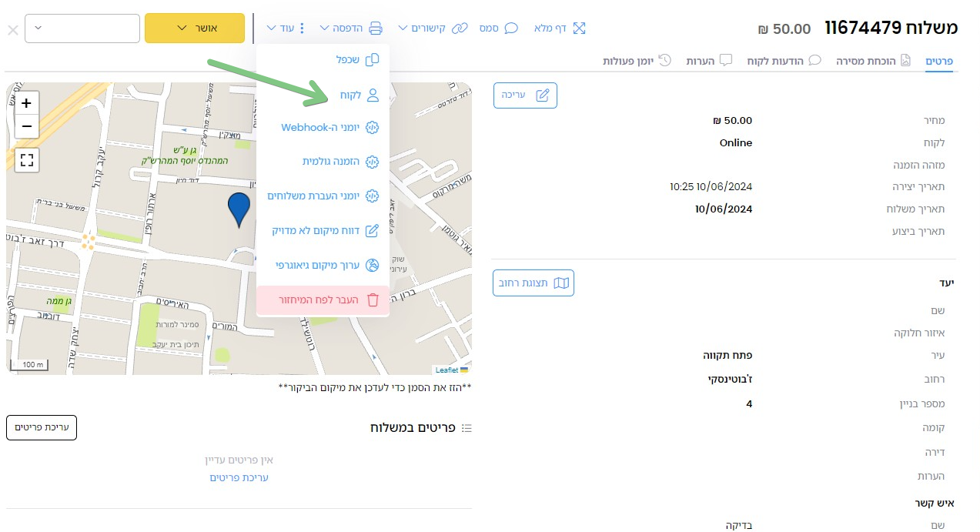Choose דווח מיקום לא מדויק entry
Screen dimensions: 980x532
[323, 230]
